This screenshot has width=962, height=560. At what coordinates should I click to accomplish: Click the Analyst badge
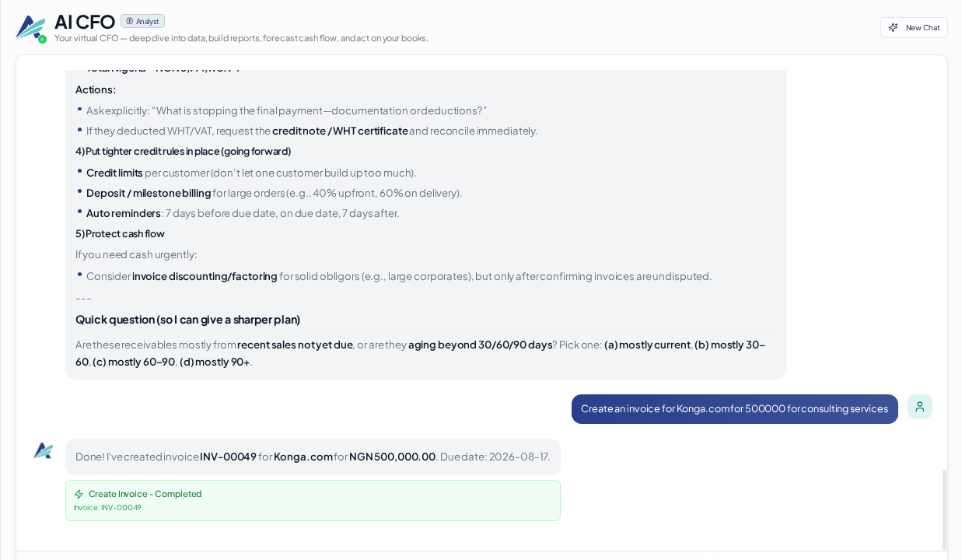coord(142,21)
